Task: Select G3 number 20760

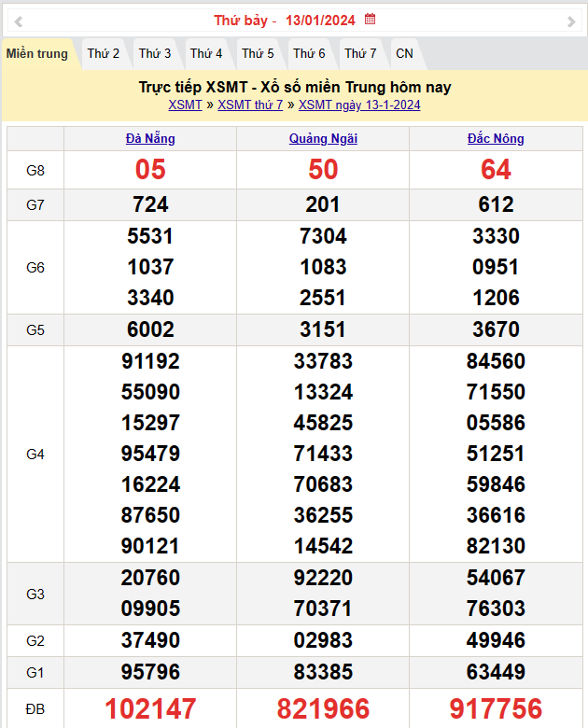Action: [x=150, y=578]
